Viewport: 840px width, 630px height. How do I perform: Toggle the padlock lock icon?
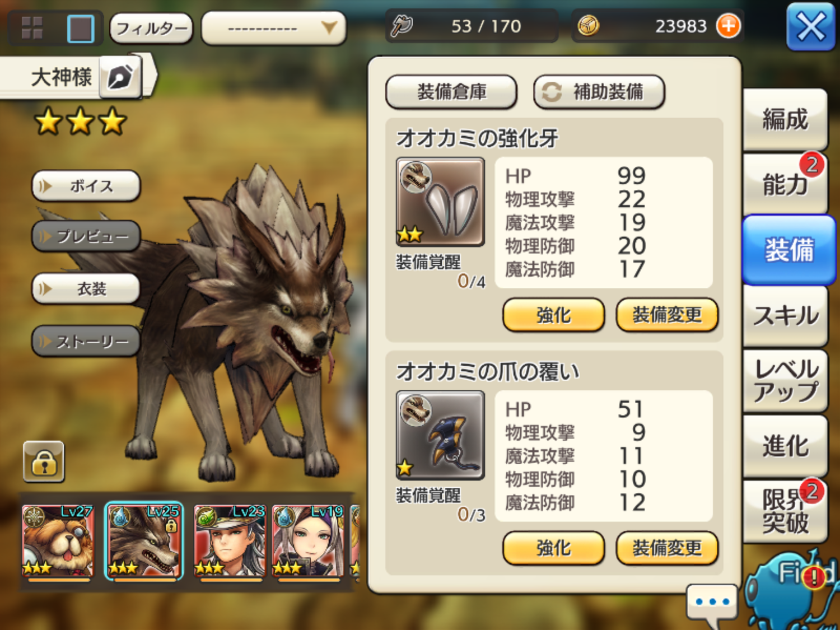coord(44,462)
